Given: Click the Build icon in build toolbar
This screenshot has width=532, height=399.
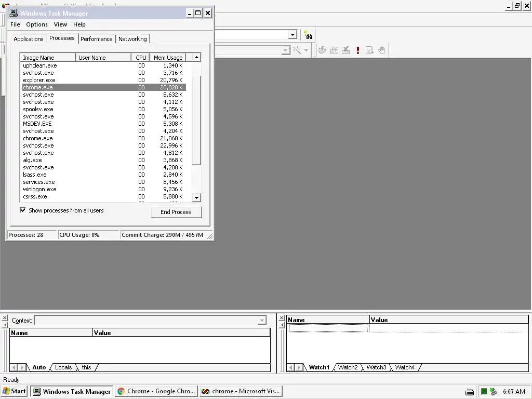Looking at the screenshot, I should [334, 50].
